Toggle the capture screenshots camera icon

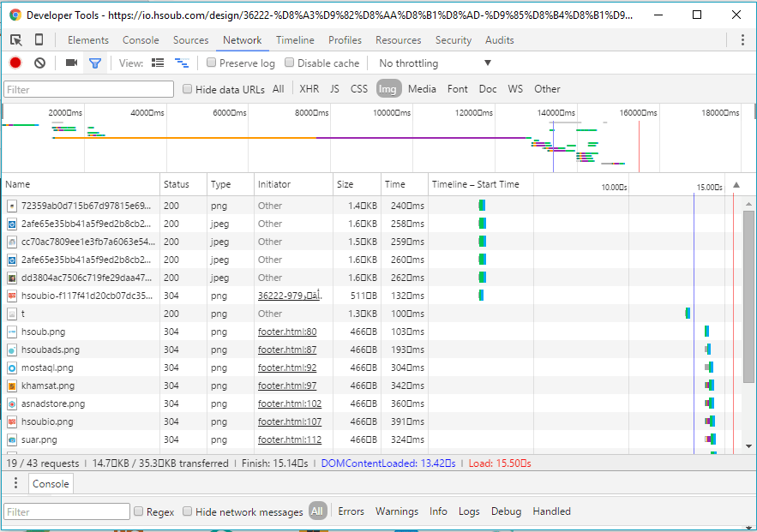tap(71, 63)
